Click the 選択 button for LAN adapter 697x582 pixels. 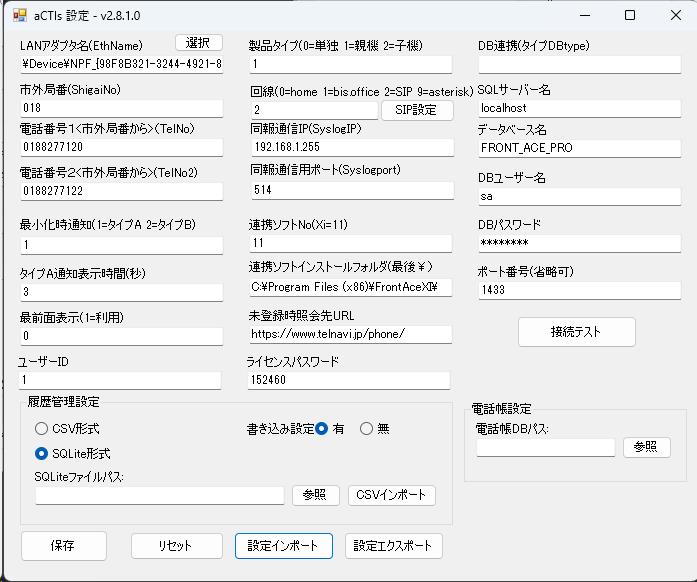[198, 43]
